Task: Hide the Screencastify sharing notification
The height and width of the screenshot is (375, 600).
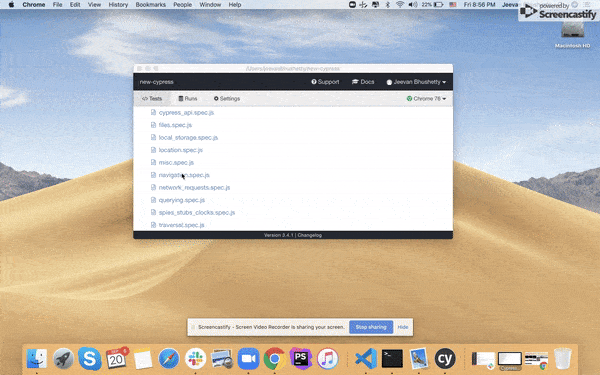Action: (403, 327)
